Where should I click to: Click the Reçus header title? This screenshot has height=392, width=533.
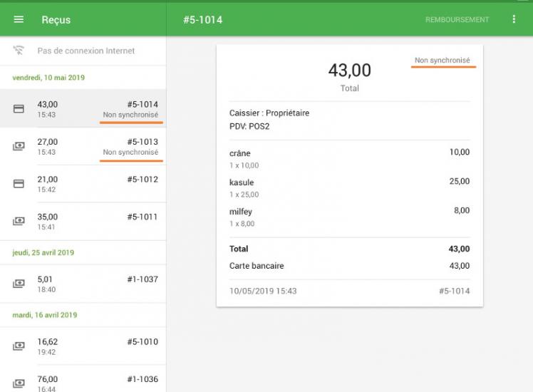click(x=56, y=20)
